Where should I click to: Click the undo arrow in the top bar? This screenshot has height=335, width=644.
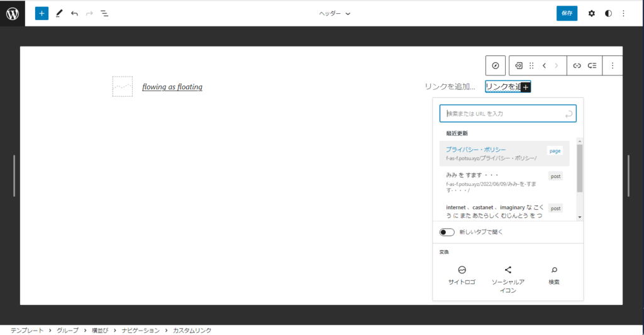tap(74, 13)
